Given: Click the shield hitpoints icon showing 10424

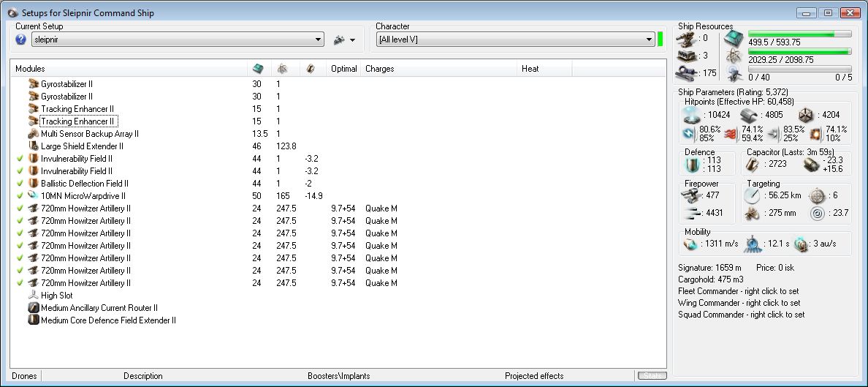Looking at the screenshot, I should pos(692,115).
